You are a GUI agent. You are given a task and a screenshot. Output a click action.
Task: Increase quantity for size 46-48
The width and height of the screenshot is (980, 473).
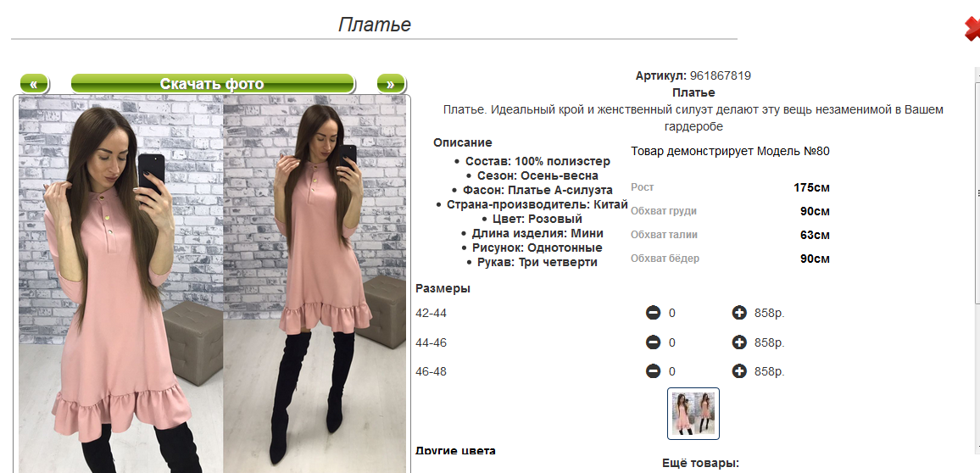pyautogui.click(x=739, y=371)
